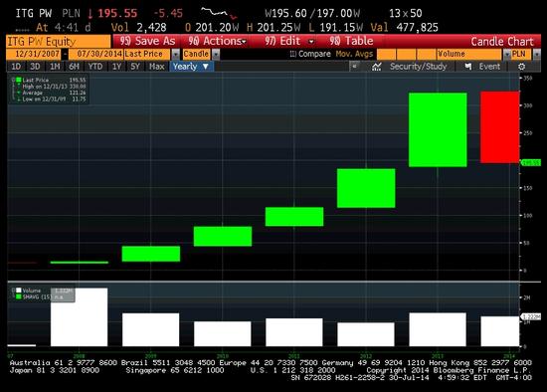Screen dimensions: 547x392
Task: Open the Candle chart type dropdown arrow
Action: click(216, 54)
